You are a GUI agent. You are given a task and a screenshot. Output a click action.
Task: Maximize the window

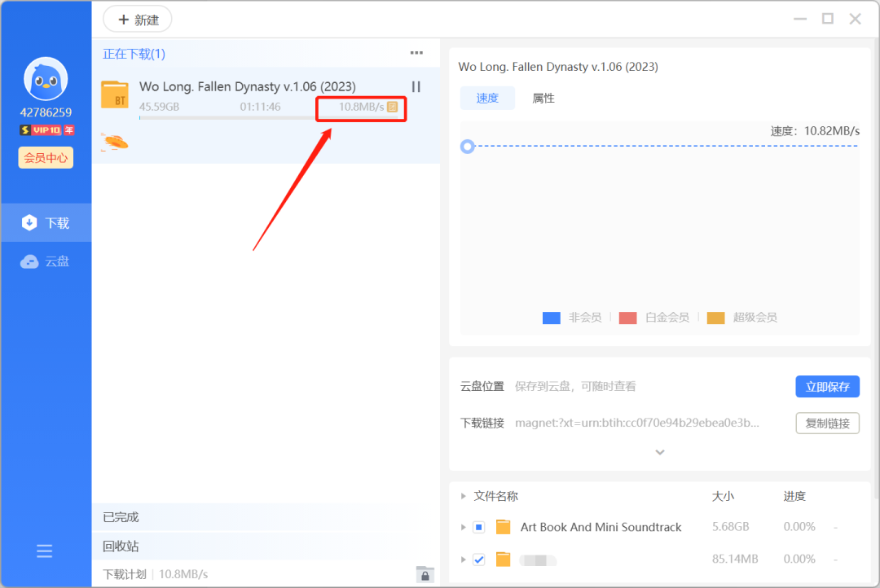(x=828, y=19)
